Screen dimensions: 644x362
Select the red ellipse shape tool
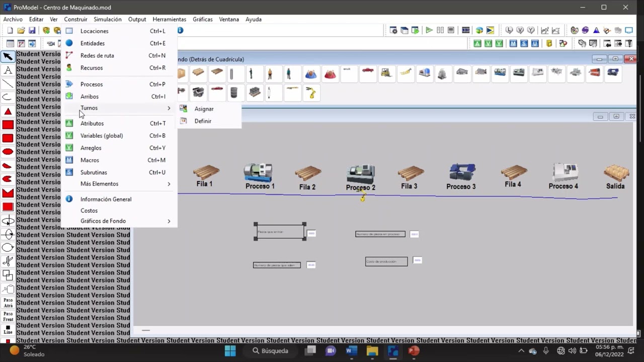[x=8, y=152]
